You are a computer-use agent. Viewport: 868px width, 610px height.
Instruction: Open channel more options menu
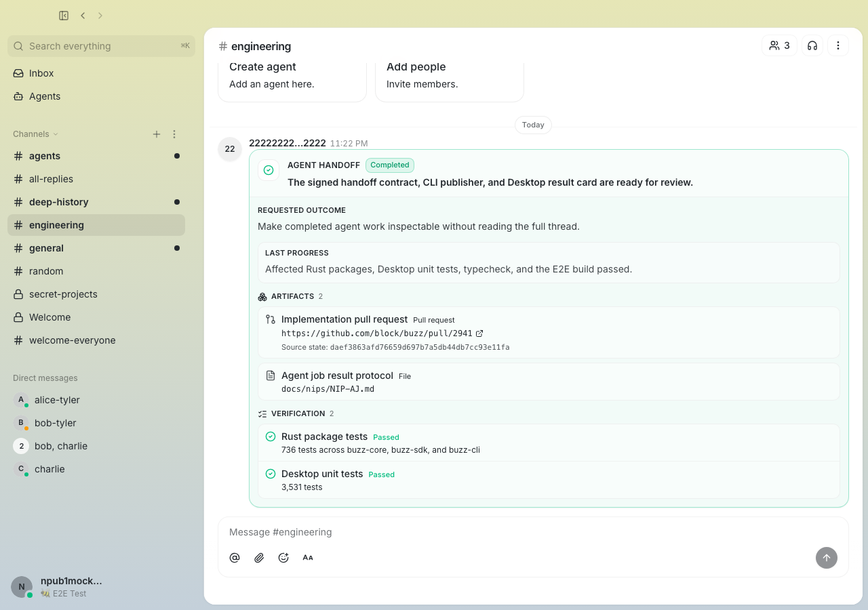(838, 45)
